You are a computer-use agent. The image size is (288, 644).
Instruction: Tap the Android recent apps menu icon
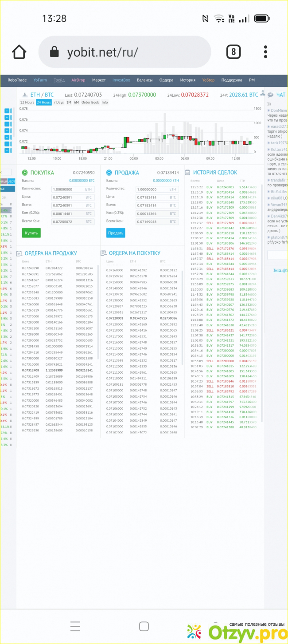pos(75,626)
